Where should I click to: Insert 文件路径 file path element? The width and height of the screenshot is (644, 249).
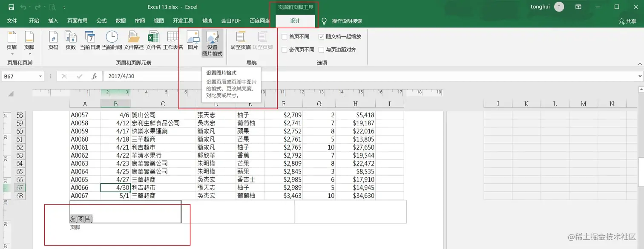[134, 41]
